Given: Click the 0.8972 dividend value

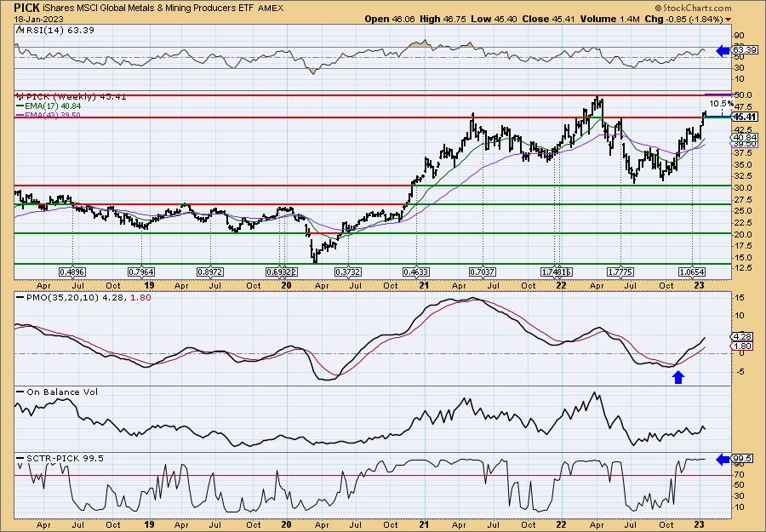Looking at the screenshot, I should click(210, 272).
